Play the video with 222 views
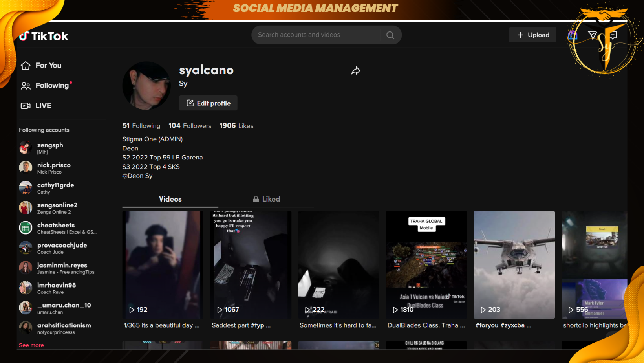This screenshot has width=644, height=363. [x=339, y=265]
